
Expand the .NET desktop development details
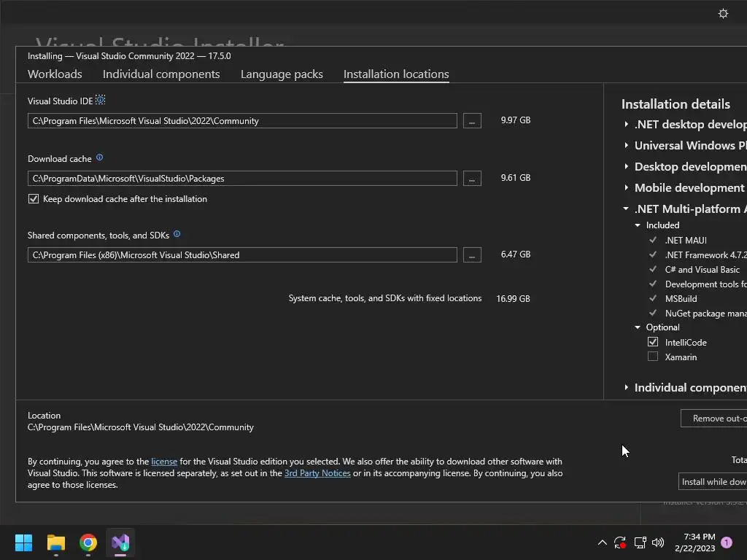627,124
